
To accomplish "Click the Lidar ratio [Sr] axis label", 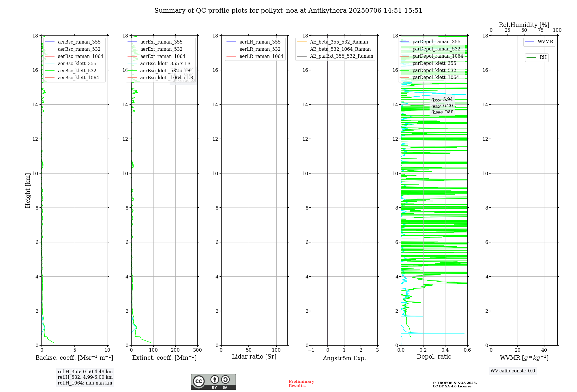I will [x=254, y=357].
